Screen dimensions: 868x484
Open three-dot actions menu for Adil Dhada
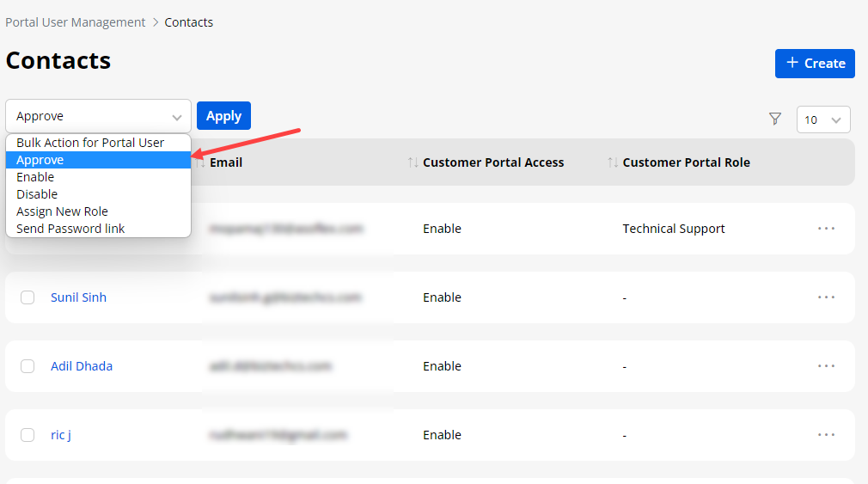pos(826,366)
